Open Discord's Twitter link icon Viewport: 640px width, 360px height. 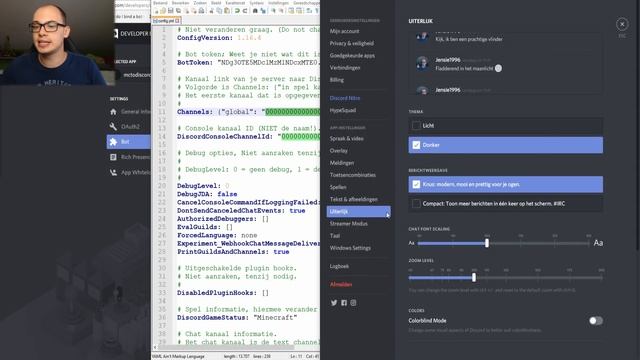[334, 303]
